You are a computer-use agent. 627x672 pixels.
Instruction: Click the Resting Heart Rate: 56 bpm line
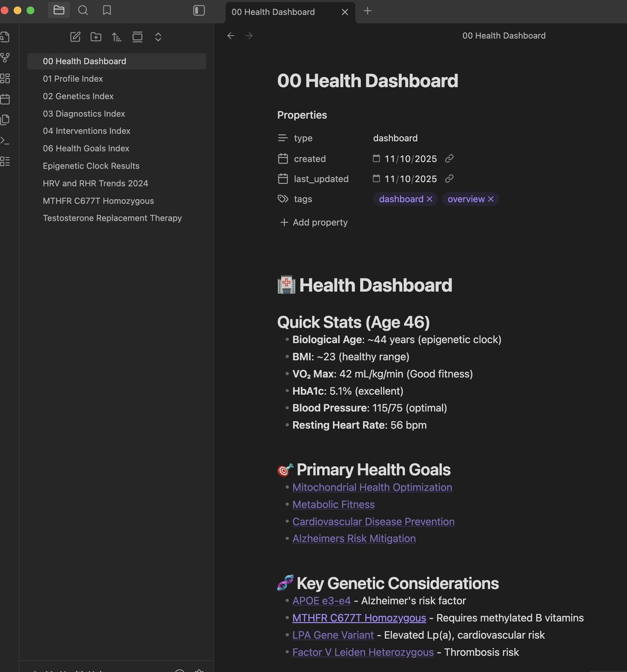359,425
